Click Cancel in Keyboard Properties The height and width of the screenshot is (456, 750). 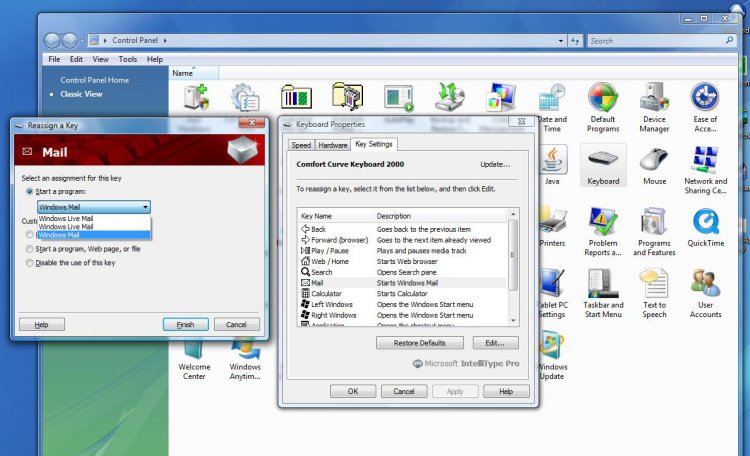(404, 391)
